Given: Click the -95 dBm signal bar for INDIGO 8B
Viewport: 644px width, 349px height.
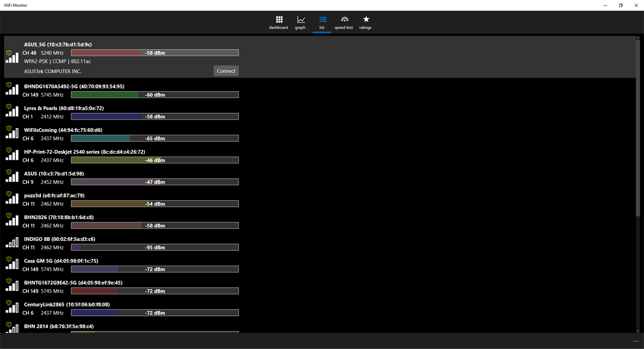Looking at the screenshot, I should (154, 247).
